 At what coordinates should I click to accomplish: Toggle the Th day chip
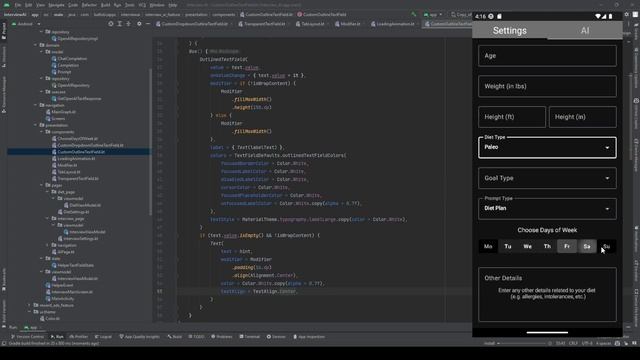point(547,246)
